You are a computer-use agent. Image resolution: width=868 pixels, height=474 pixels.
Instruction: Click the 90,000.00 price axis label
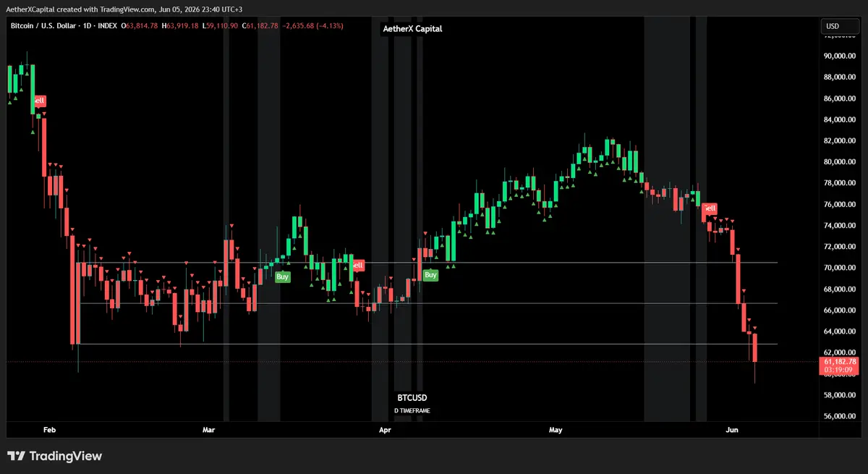coord(840,56)
